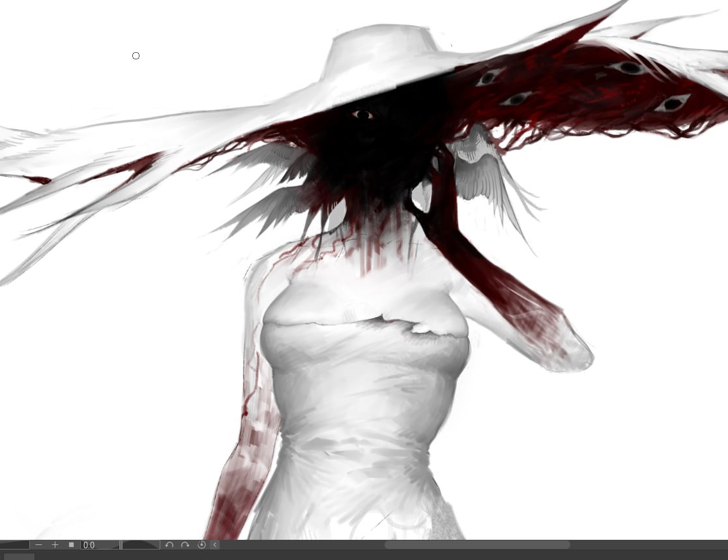Click the 0.0 value field
The height and width of the screenshot is (560, 728).
coord(100,544)
